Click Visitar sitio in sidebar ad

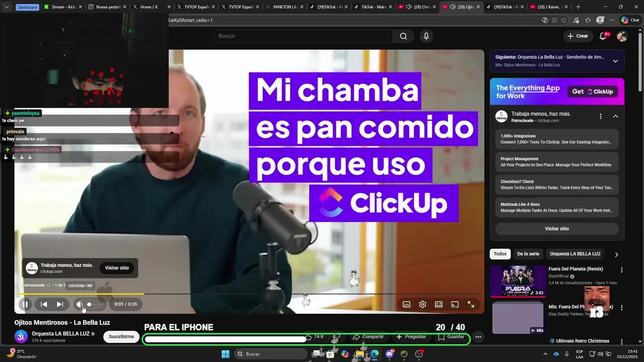(x=557, y=228)
